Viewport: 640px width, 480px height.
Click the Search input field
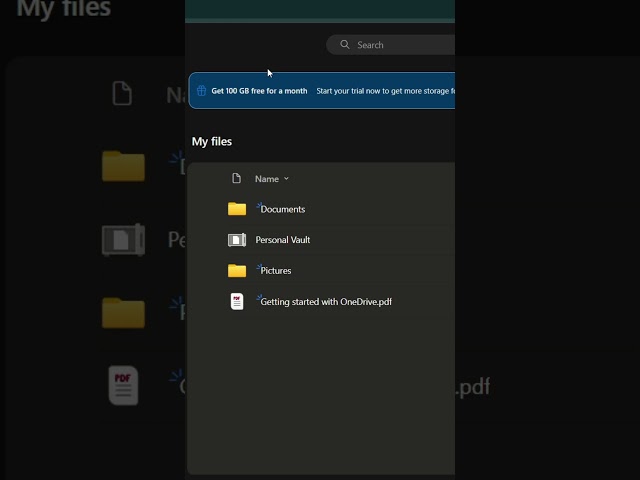pyautogui.click(x=391, y=45)
